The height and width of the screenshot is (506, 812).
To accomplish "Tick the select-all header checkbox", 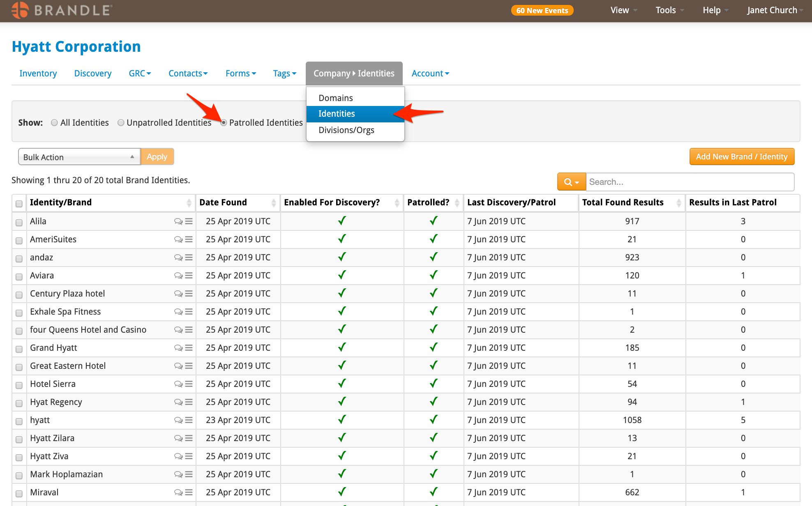I will [19, 204].
